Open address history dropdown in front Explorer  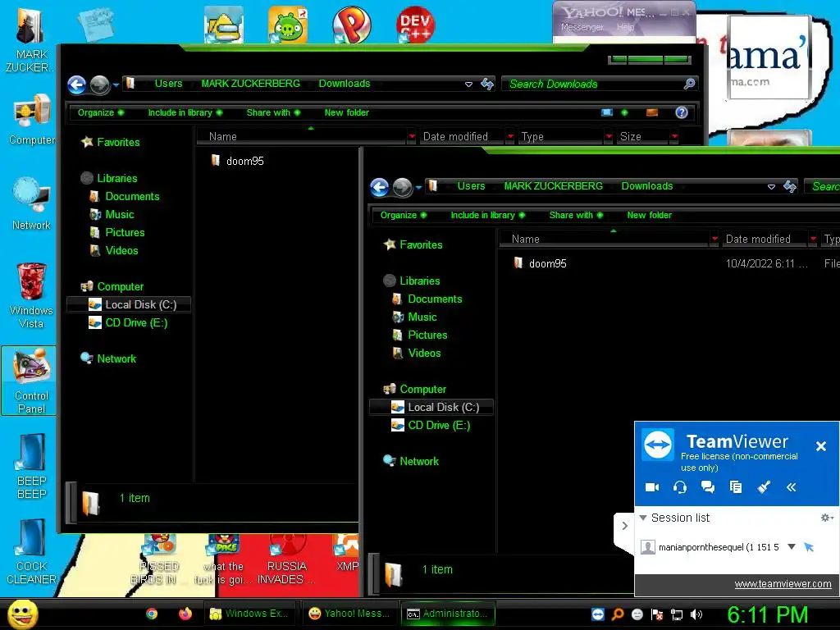[771, 186]
